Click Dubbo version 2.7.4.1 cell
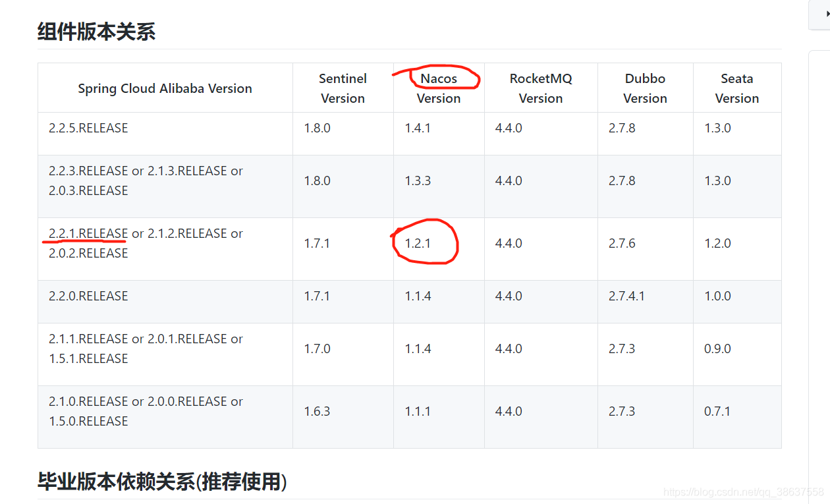Viewport: 830px width, 504px height. point(646,302)
